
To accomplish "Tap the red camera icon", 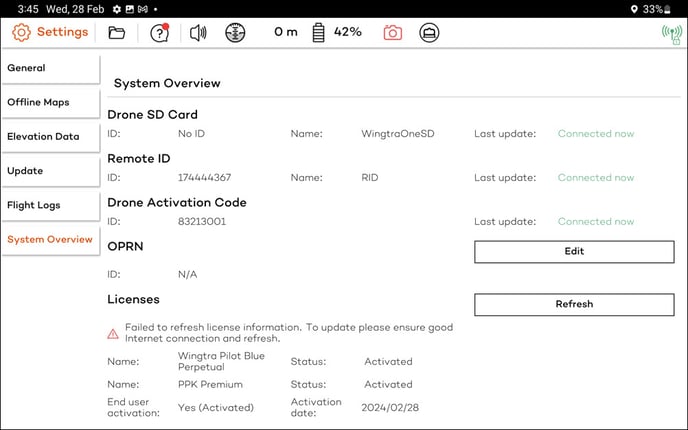I will (393, 32).
